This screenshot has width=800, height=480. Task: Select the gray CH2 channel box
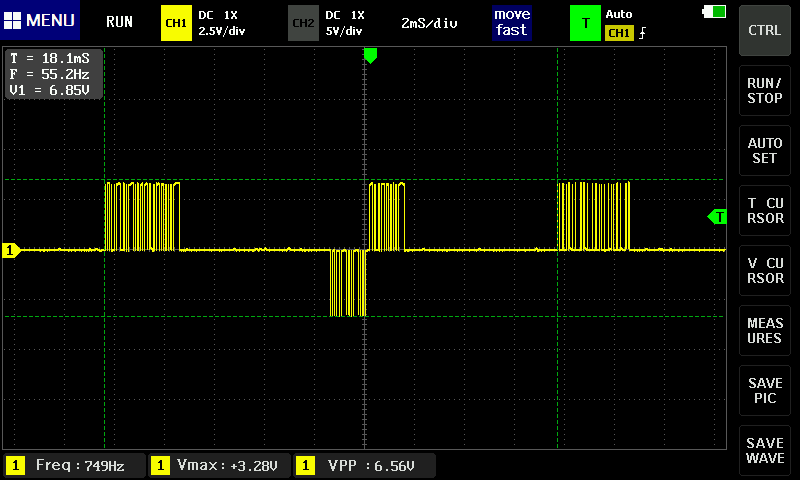tap(303, 23)
